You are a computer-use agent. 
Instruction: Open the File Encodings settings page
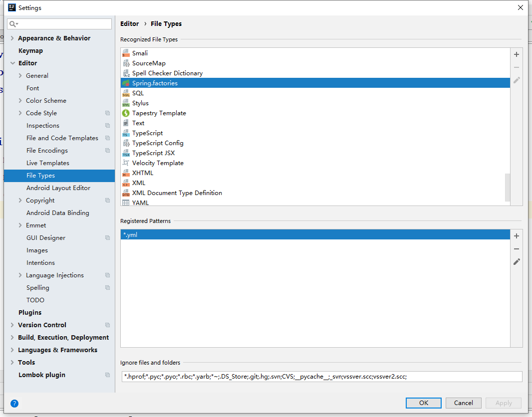coord(47,151)
